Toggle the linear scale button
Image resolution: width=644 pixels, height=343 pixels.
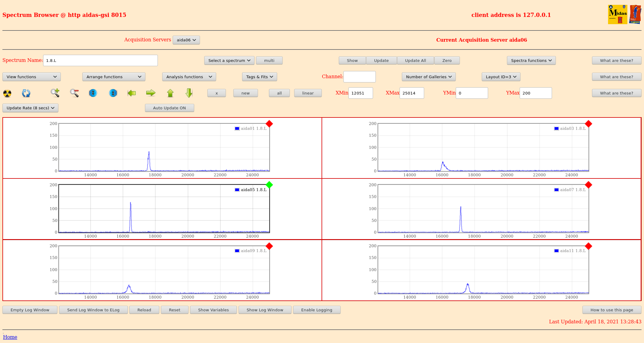click(308, 93)
